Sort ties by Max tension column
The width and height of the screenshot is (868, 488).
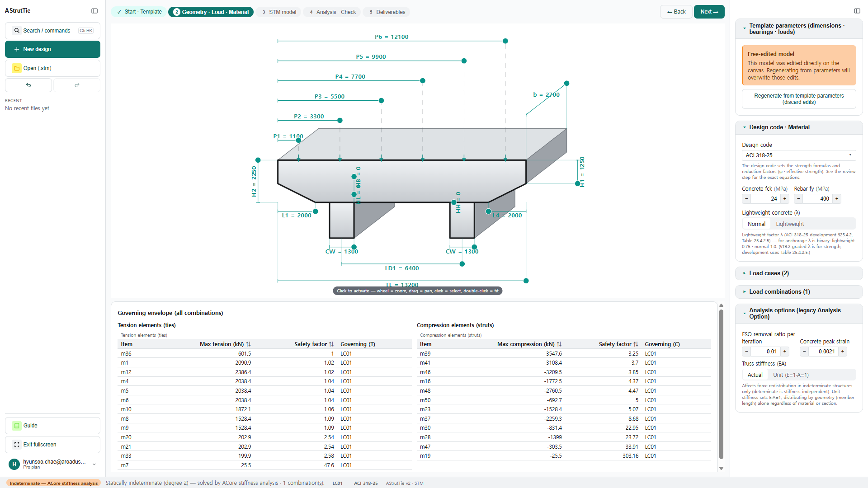click(x=248, y=344)
